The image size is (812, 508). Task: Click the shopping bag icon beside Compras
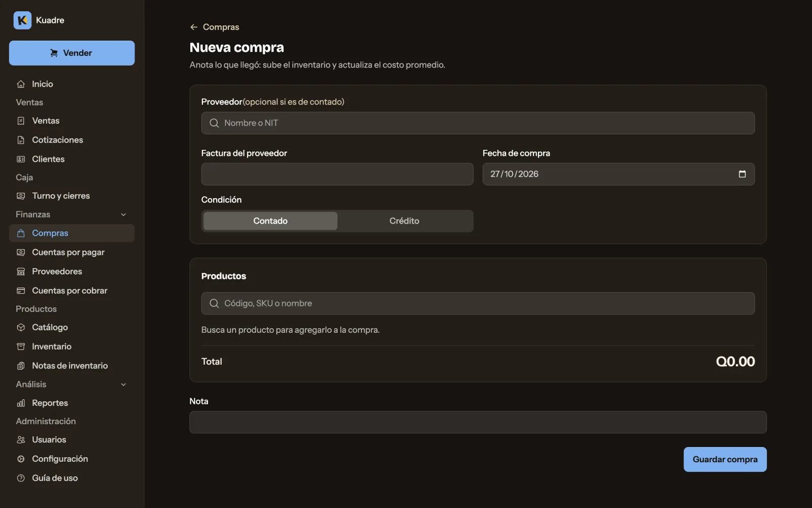(21, 233)
